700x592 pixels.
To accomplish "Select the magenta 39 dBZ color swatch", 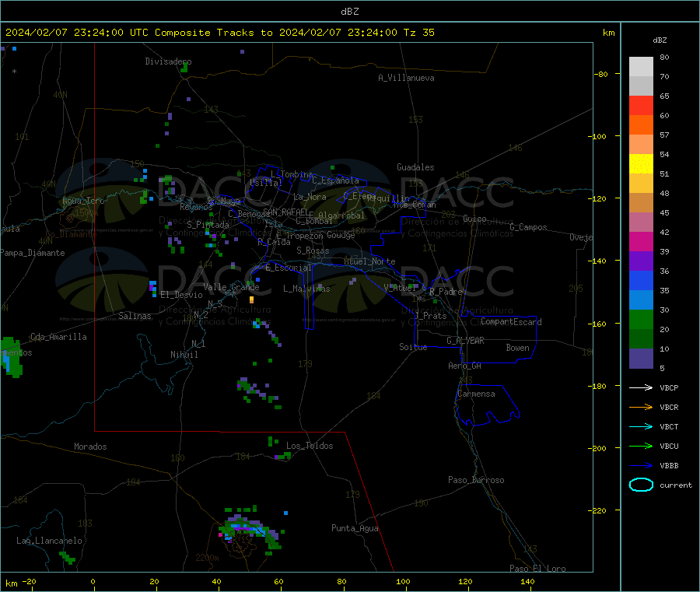I will click(641, 241).
